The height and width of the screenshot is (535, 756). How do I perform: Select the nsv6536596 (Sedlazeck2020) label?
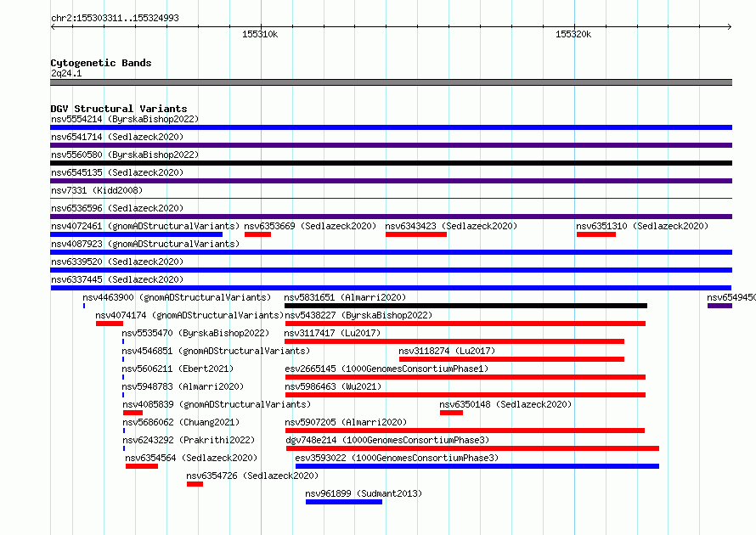click(x=117, y=208)
